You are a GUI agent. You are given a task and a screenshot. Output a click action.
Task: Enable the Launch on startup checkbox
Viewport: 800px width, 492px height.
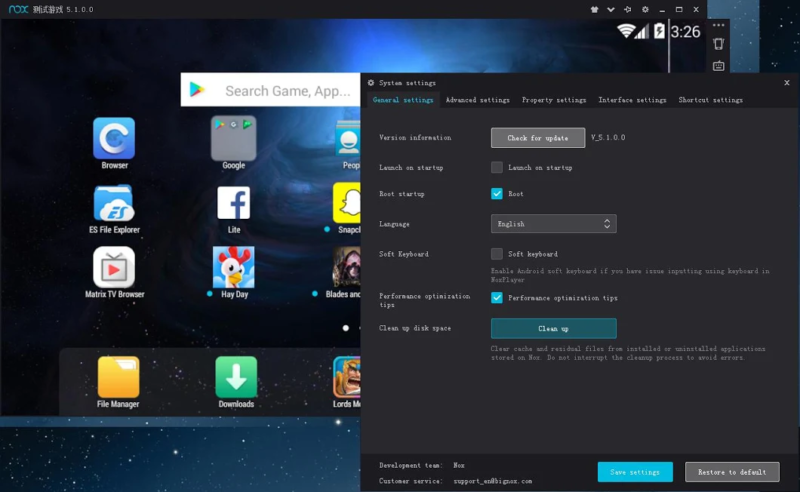(x=497, y=167)
